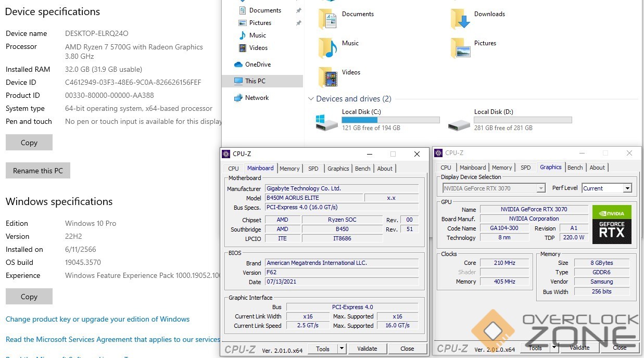Open the Tools dropdown arrow in Mainboard CPU-Z window
644x358 pixels.
click(342, 349)
